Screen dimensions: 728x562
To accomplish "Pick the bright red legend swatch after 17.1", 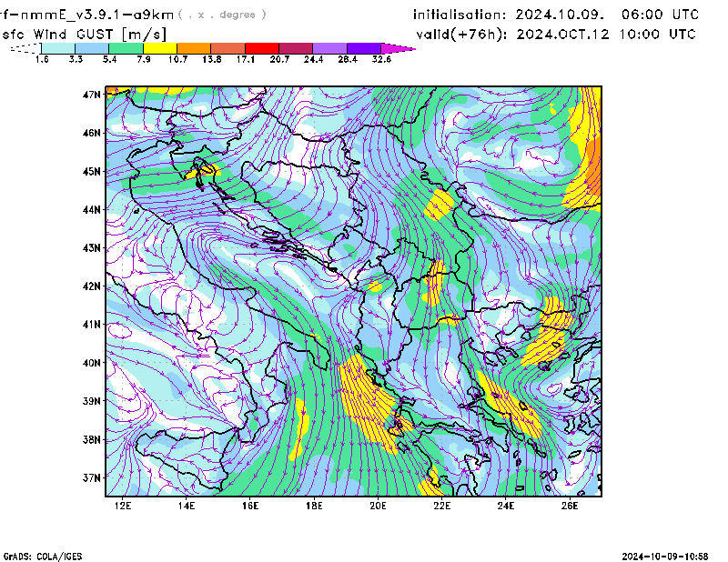I will coord(262,48).
